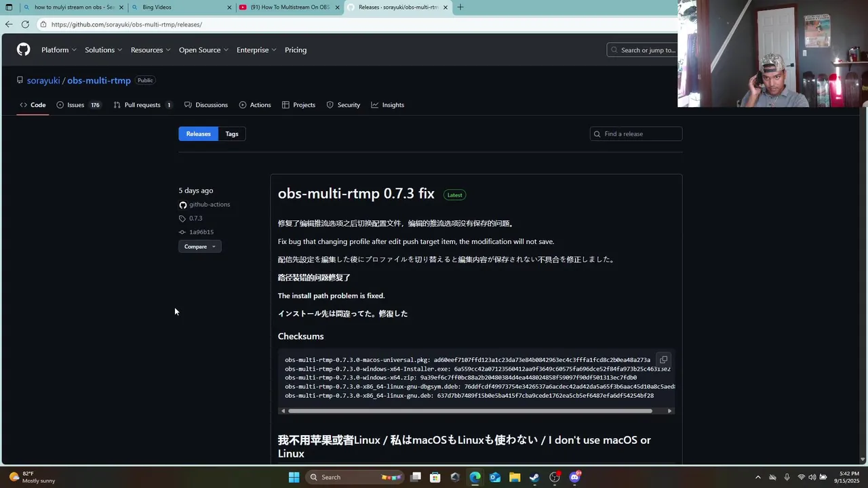Select the Tags button
868x488 pixels.
coord(232,134)
